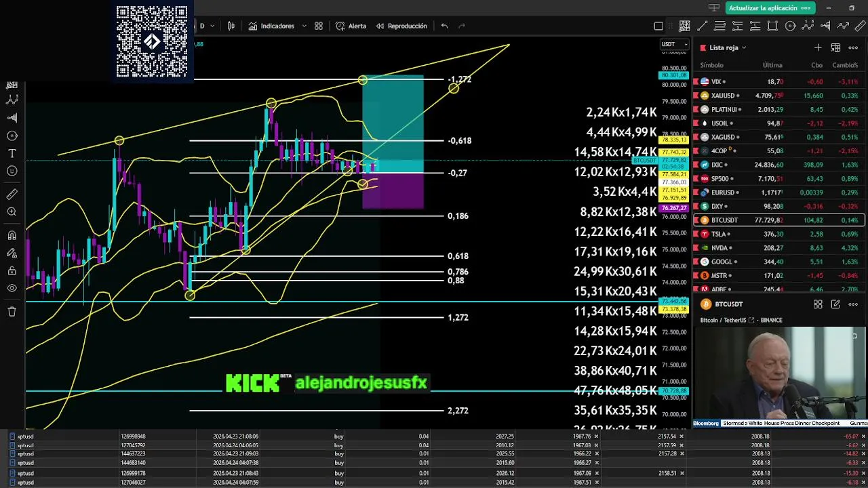This screenshot has width=868, height=488.
Task: Open BTCUSDT details grid icon
Action: point(818,304)
